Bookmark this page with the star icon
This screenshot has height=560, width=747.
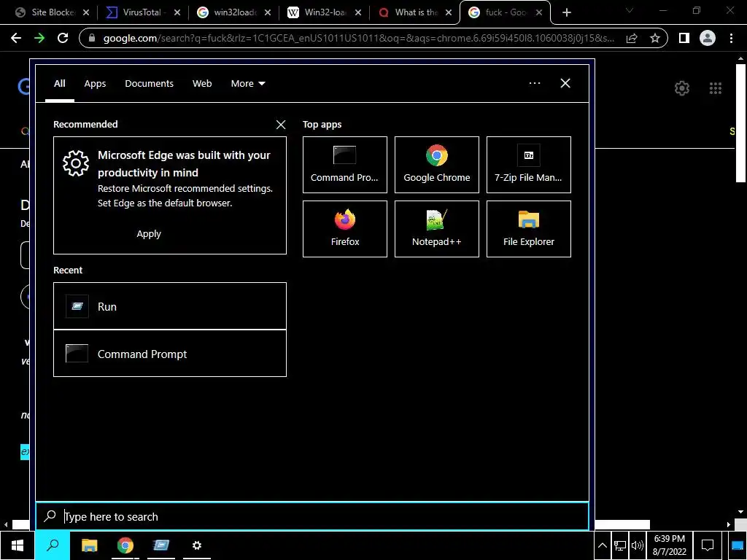tap(655, 38)
